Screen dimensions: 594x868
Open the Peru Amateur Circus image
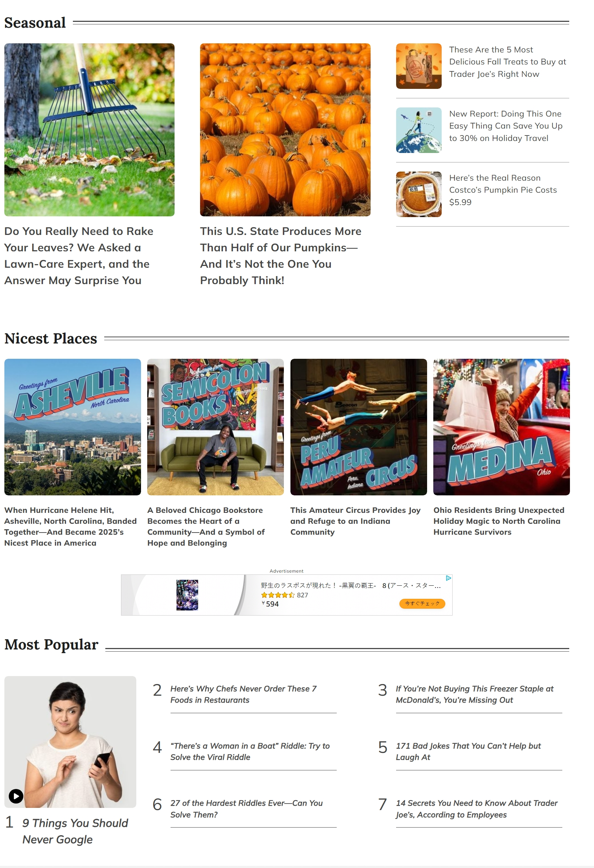(359, 427)
